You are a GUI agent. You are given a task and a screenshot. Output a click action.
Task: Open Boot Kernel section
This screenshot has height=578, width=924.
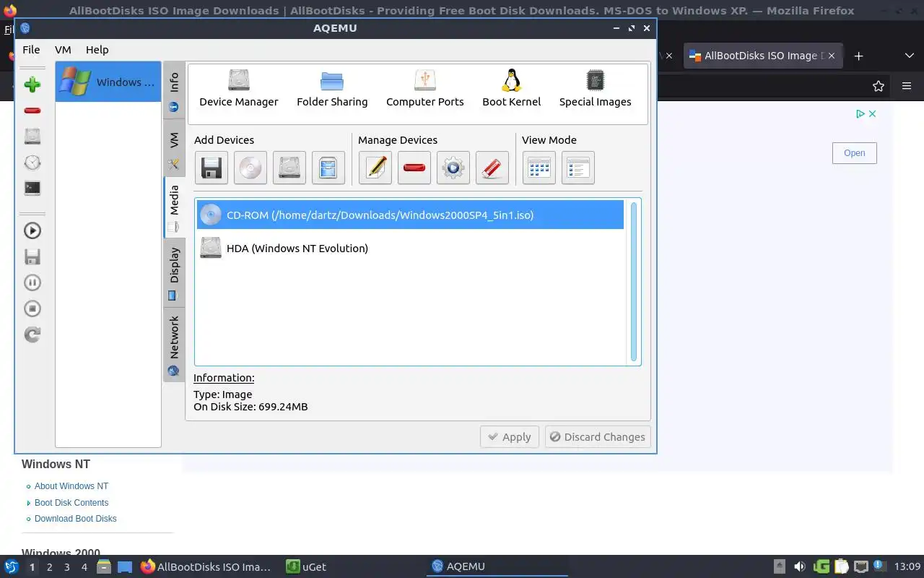click(512, 88)
